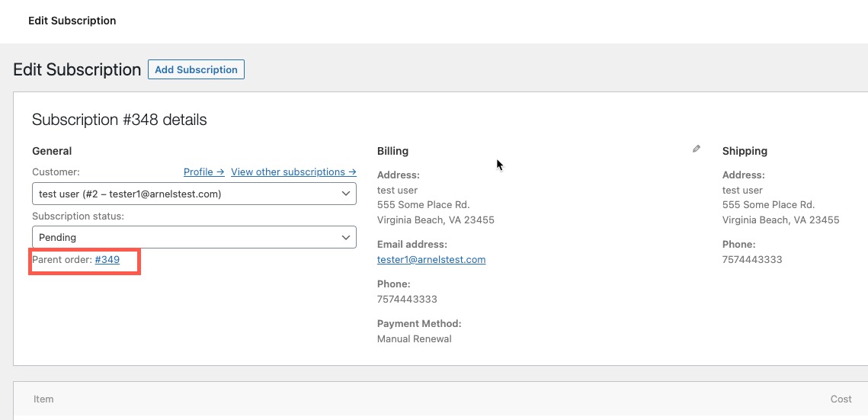Click the Shipping section heading
868x420 pixels.
745,151
